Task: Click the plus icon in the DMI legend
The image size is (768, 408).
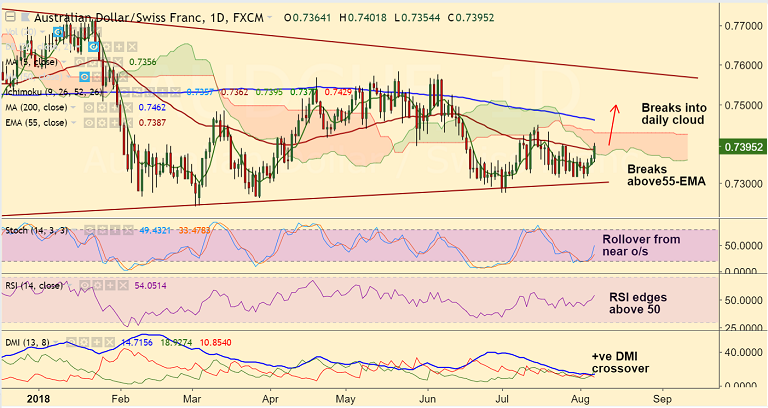Action: click(x=97, y=342)
